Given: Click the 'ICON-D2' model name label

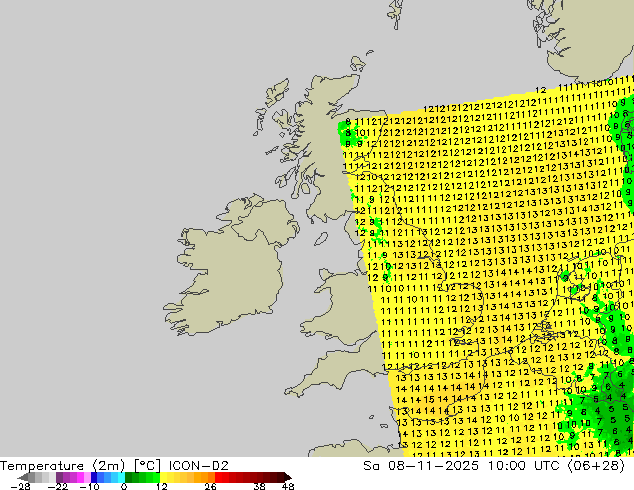Looking at the screenshot, I should pyautogui.click(x=199, y=466).
